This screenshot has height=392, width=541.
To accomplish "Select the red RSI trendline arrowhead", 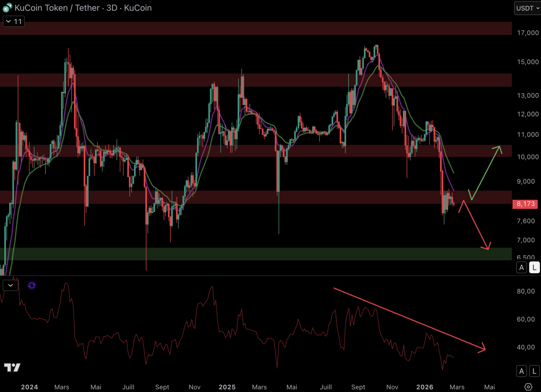I will point(482,348).
